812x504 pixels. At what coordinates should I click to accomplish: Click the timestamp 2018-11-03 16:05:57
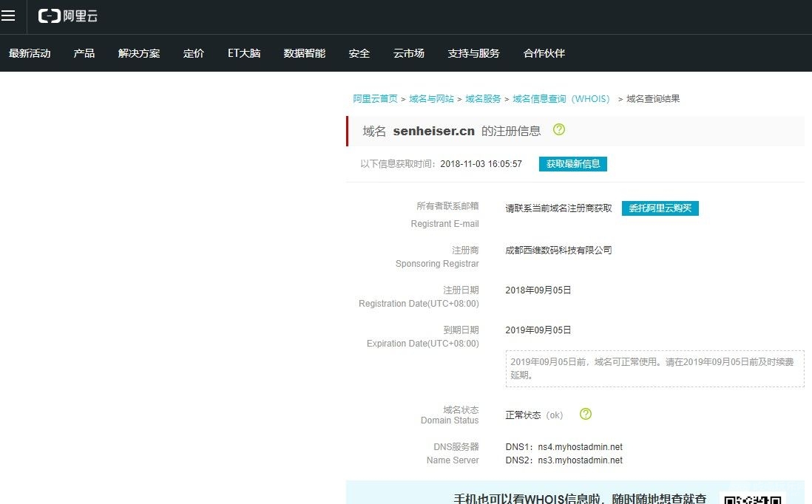pyautogui.click(x=481, y=164)
